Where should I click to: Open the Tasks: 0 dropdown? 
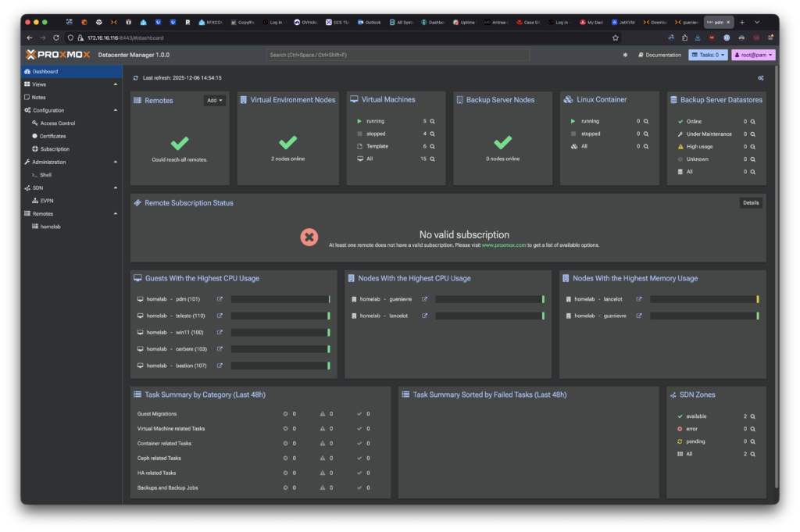click(x=708, y=55)
